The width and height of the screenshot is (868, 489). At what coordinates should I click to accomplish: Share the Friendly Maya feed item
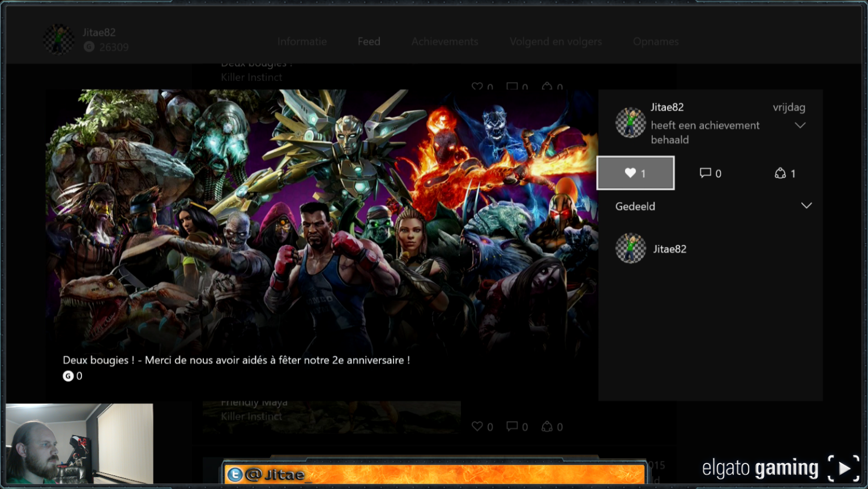point(551,427)
